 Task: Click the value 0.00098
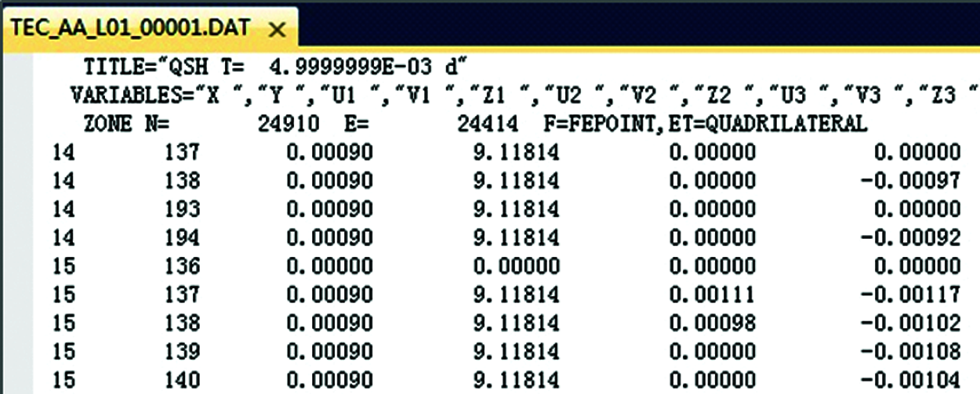(712, 323)
